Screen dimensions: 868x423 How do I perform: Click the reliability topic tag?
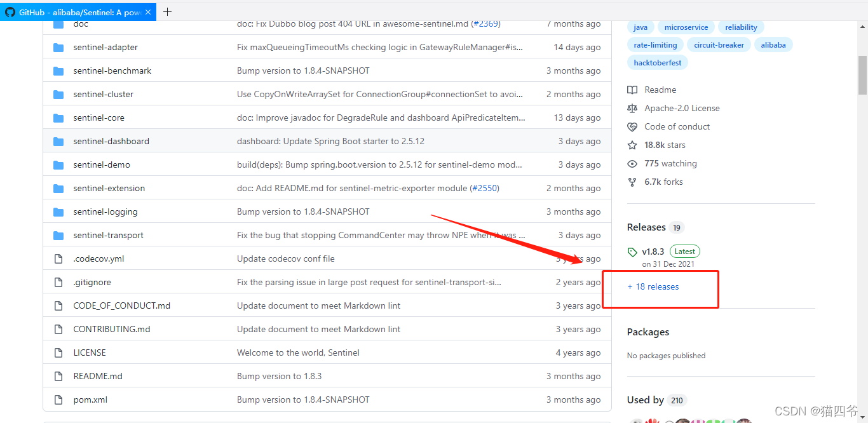click(x=741, y=27)
